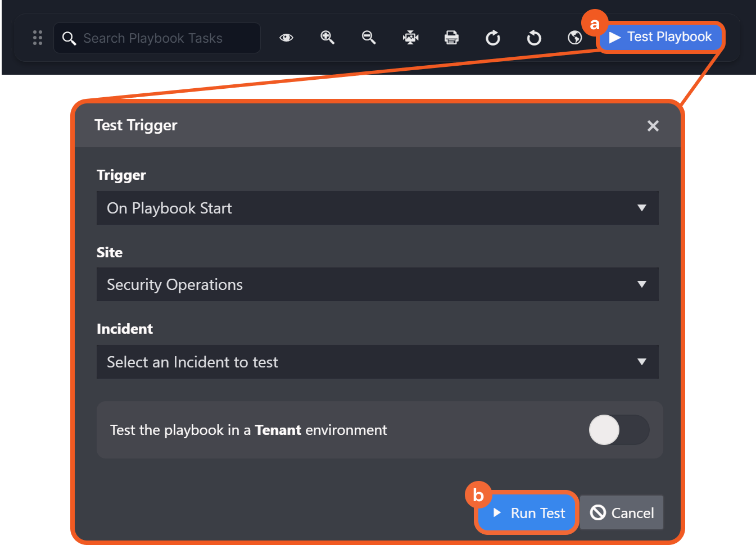This screenshot has width=756, height=545.
Task: Open the Select an Incident to test dropdown
Action: click(x=377, y=362)
